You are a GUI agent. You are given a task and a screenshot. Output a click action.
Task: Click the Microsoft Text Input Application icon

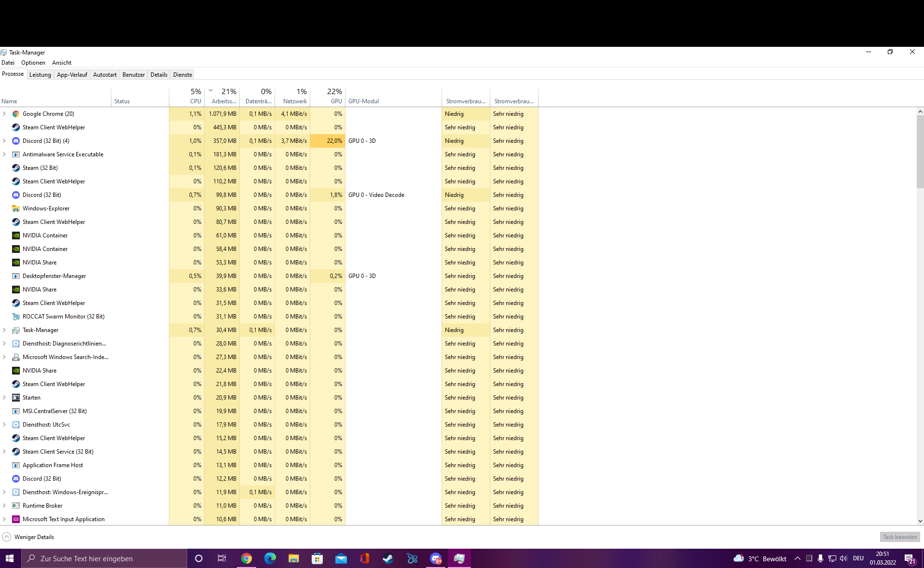click(x=16, y=519)
